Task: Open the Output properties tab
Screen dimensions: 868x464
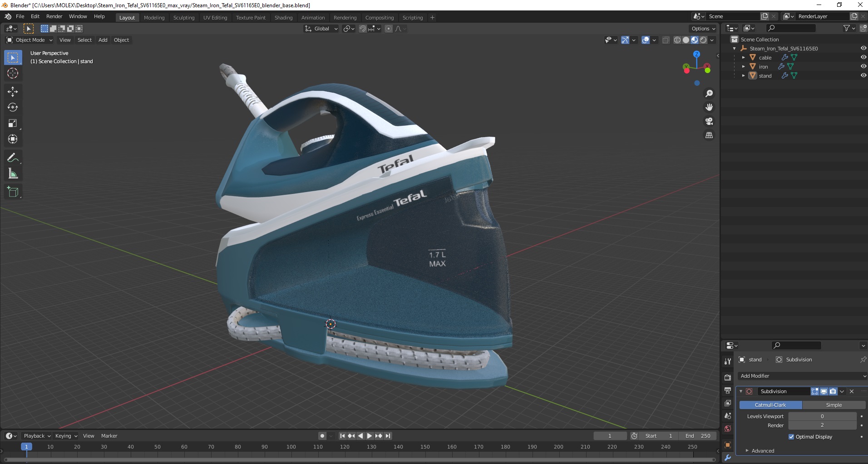Action: tap(728, 390)
